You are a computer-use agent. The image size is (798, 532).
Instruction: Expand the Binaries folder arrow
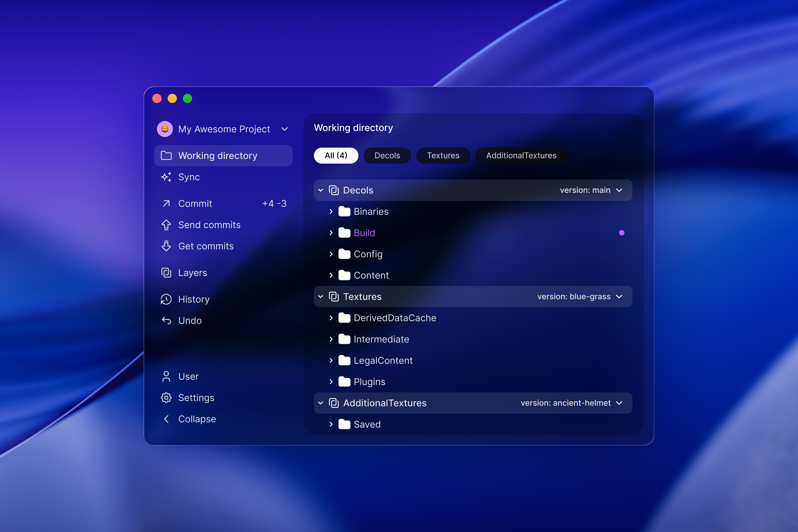(331, 211)
